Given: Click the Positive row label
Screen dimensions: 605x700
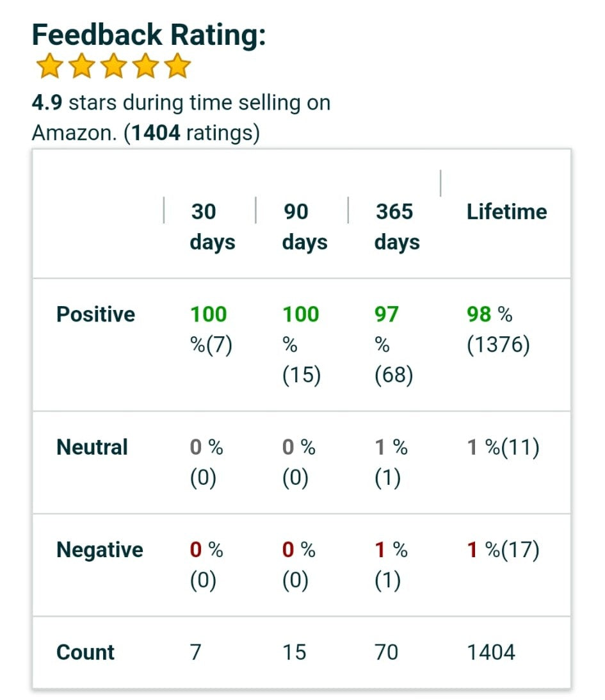Looking at the screenshot, I should pyautogui.click(x=96, y=314).
